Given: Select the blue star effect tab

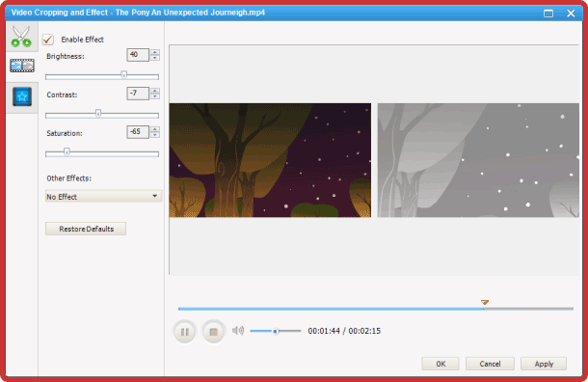Looking at the screenshot, I should pyautogui.click(x=22, y=96).
